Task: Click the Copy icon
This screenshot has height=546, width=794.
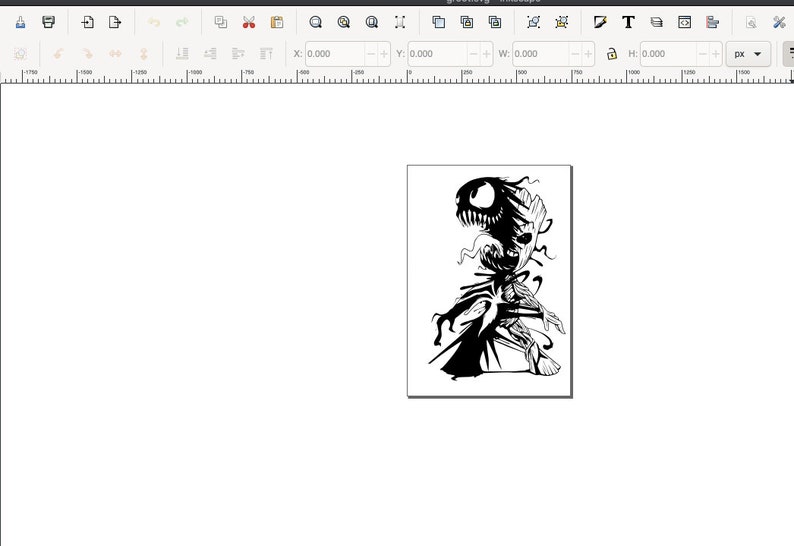Action: (x=221, y=22)
